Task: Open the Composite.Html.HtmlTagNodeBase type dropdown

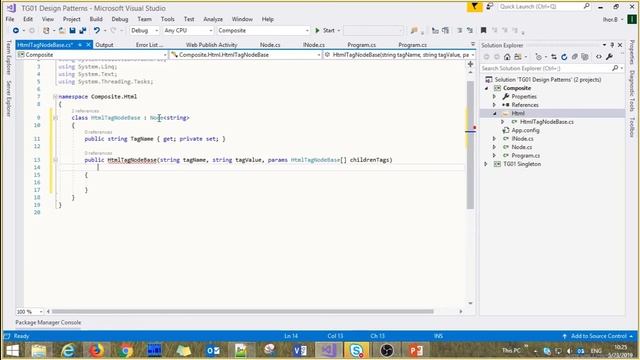Action: [x=246, y=55]
